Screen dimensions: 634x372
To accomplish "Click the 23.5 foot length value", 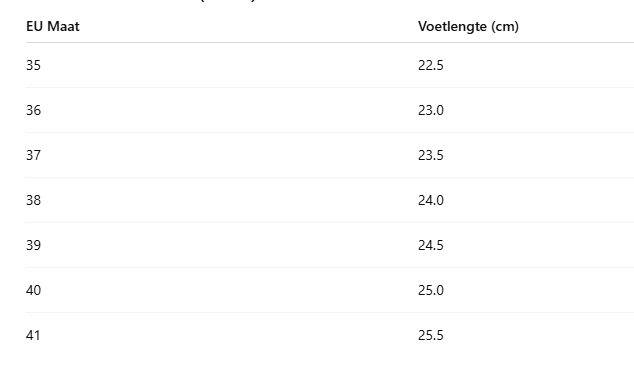I will (x=431, y=155).
